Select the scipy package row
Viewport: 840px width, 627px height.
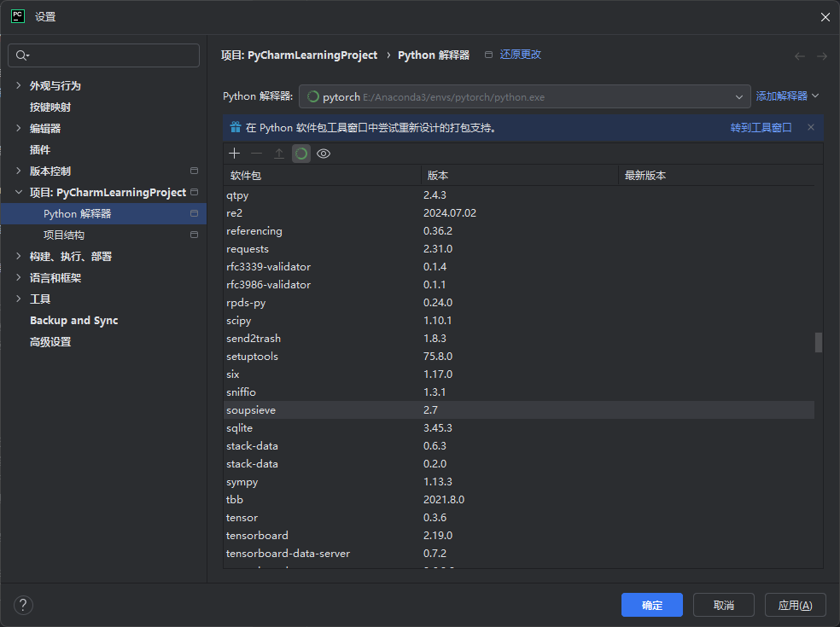pyautogui.click(x=518, y=321)
